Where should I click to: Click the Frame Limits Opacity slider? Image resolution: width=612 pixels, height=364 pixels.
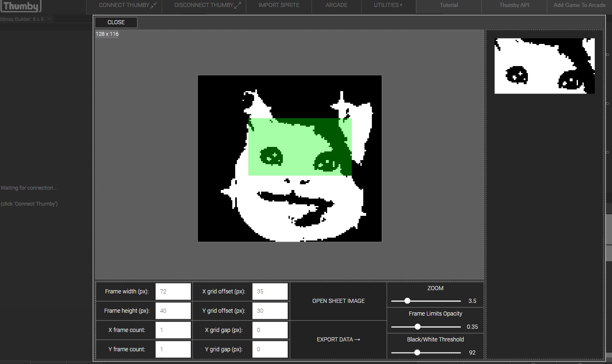point(417,327)
